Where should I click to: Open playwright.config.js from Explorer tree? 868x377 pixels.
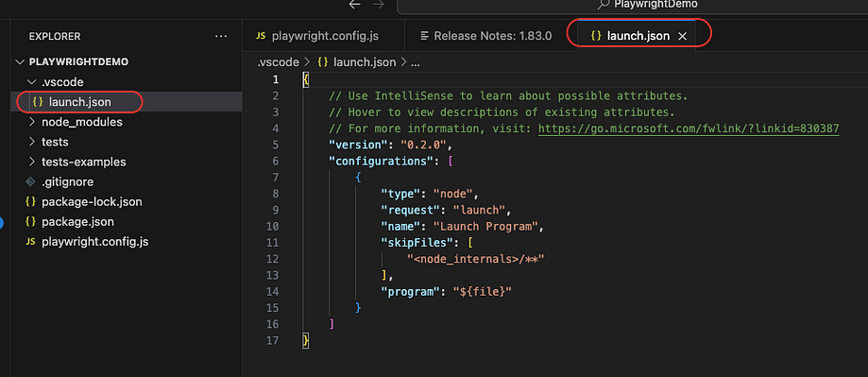(x=127, y=241)
